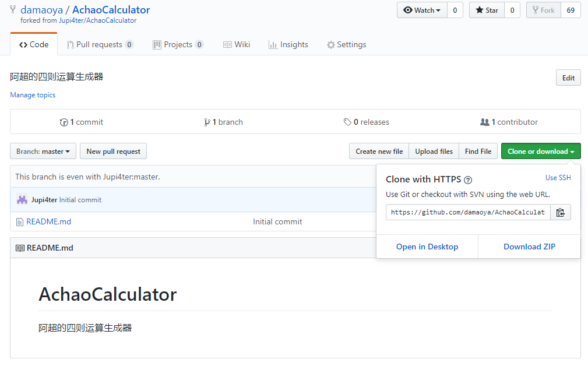Viewport: 588px width, 366px height.
Task: Open the Watch dropdown button
Action: click(x=422, y=10)
